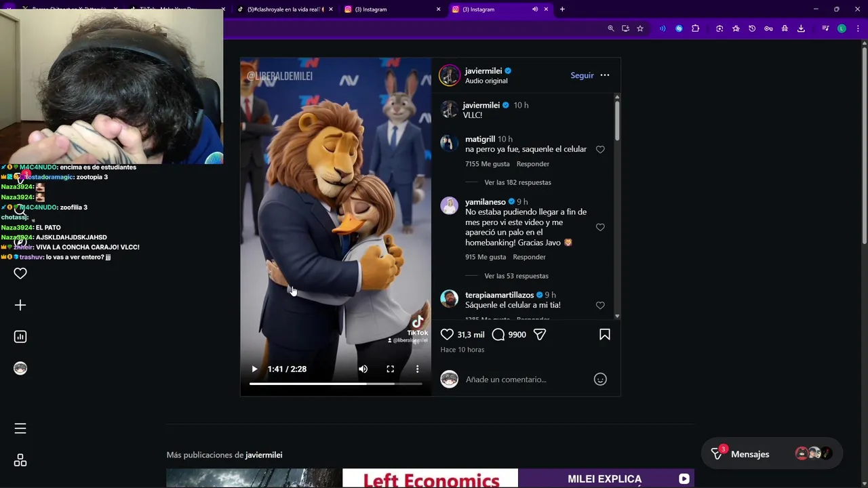Image resolution: width=868 pixels, height=488 pixels.
Task: Expand 'Ver las 182 respuestas'
Action: (x=517, y=182)
